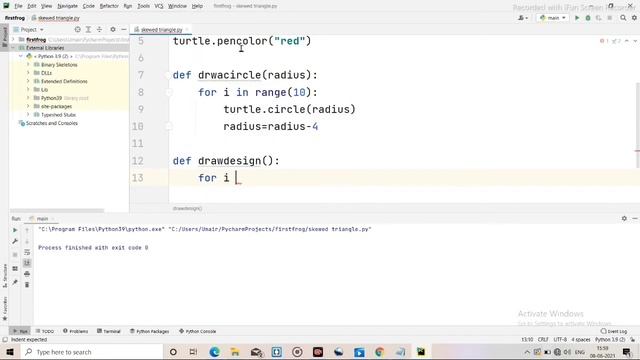The width and height of the screenshot is (640, 360).
Task: Click CRLF line separator in status bar
Action: (543, 340)
